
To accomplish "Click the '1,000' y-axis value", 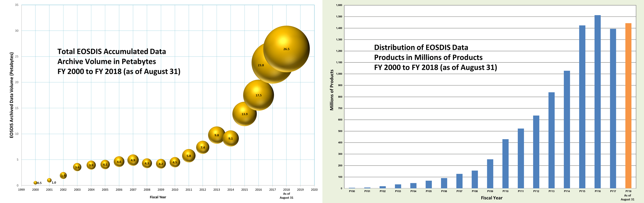I will [339, 74].
